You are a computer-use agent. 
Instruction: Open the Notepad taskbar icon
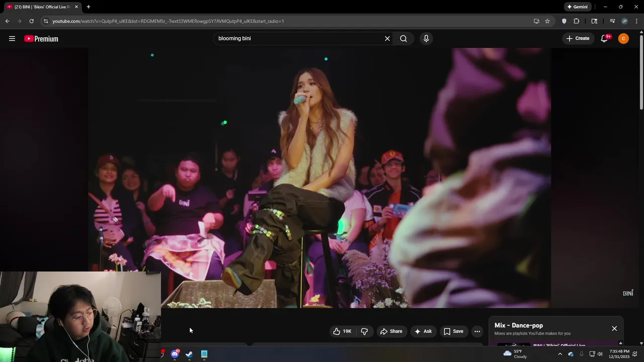click(x=204, y=354)
